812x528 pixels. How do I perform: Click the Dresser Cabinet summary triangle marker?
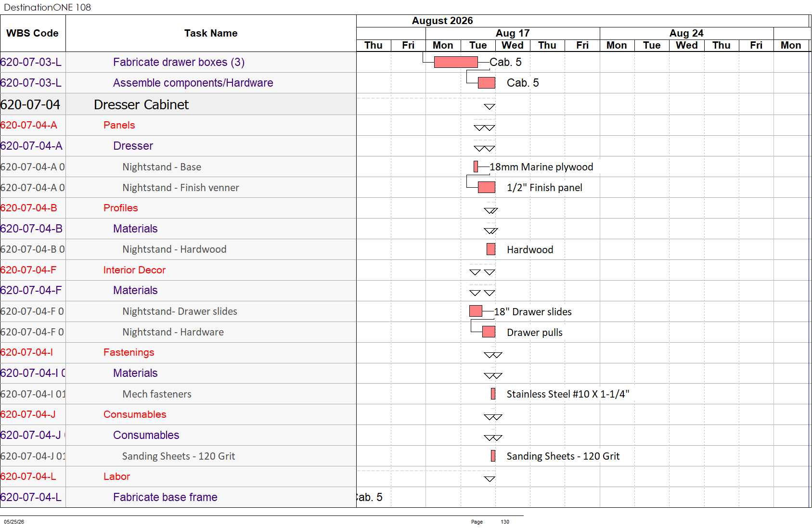tap(490, 106)
